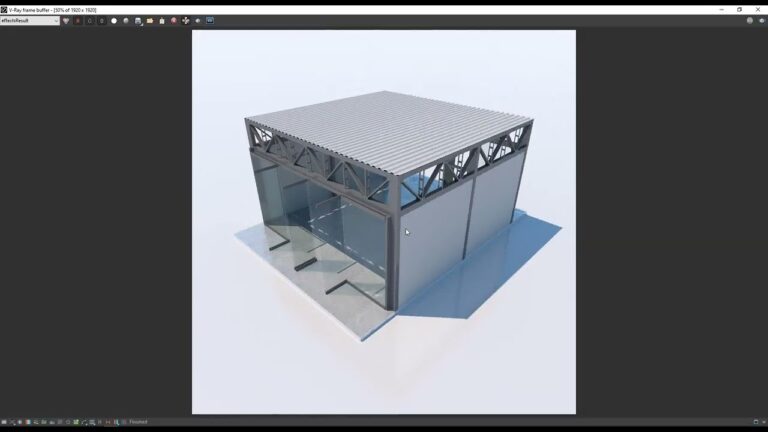Restore down the V-Ray window
The image size is (768, 432).
(740, 9)
